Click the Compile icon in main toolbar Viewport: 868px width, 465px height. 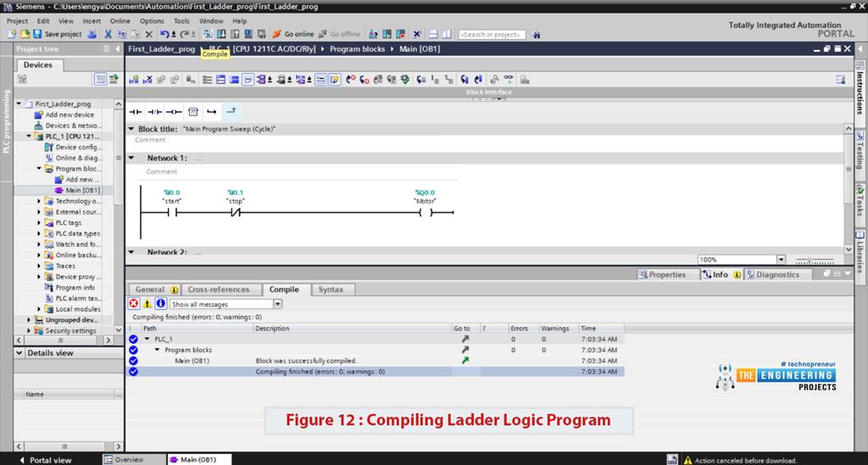pos(208,34)
